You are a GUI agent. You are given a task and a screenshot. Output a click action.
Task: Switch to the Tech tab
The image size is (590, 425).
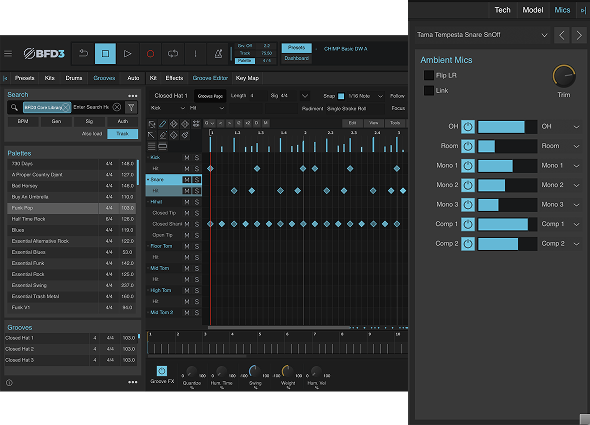click(502, 10)
